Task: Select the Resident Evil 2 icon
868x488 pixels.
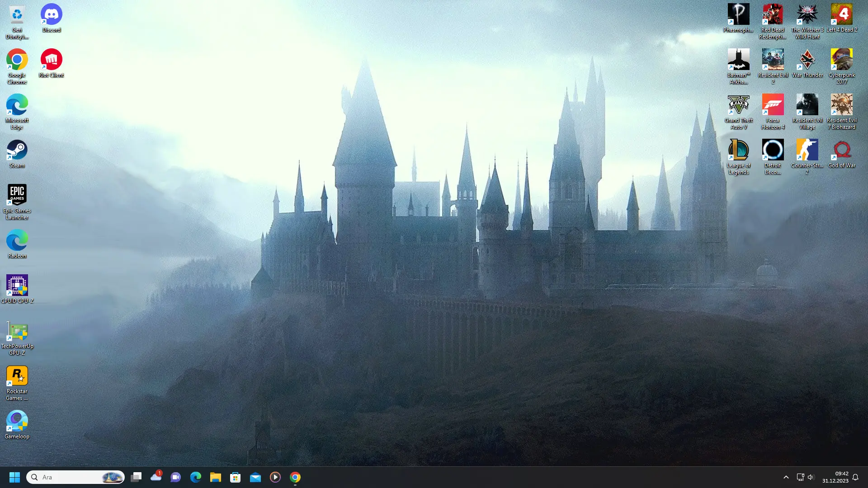Action: click(x=773, y=66)
